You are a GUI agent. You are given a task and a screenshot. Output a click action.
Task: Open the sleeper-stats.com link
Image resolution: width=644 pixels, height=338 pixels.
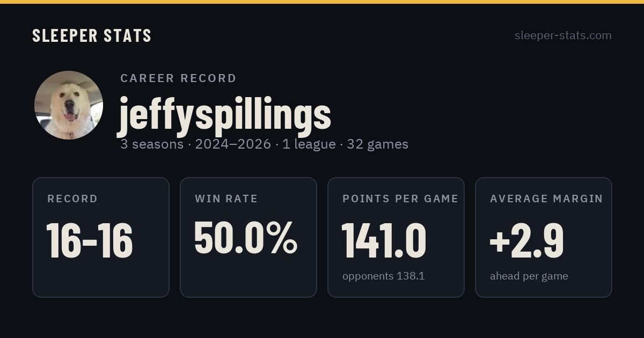click(563, 35)
